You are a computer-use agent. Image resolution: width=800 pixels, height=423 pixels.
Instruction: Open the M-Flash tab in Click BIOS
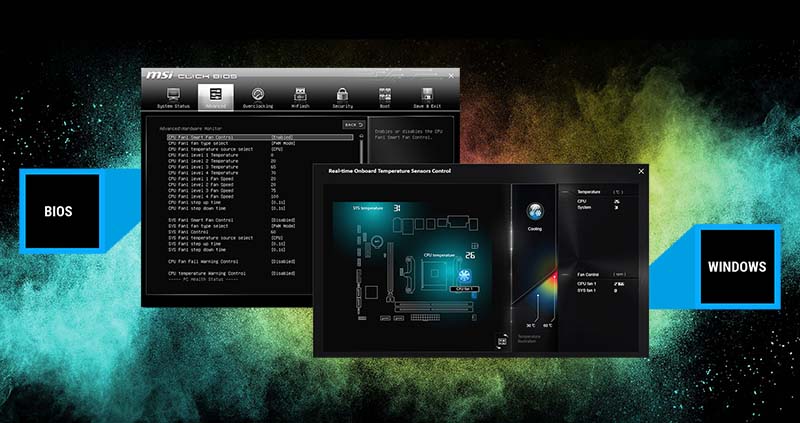(301, 98)
